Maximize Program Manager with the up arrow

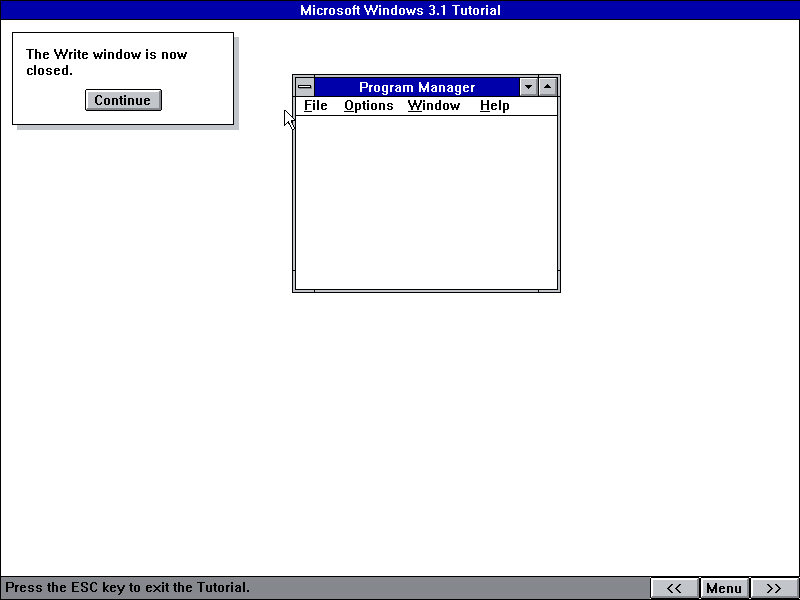pyautogui.click(x=547, y=87)
